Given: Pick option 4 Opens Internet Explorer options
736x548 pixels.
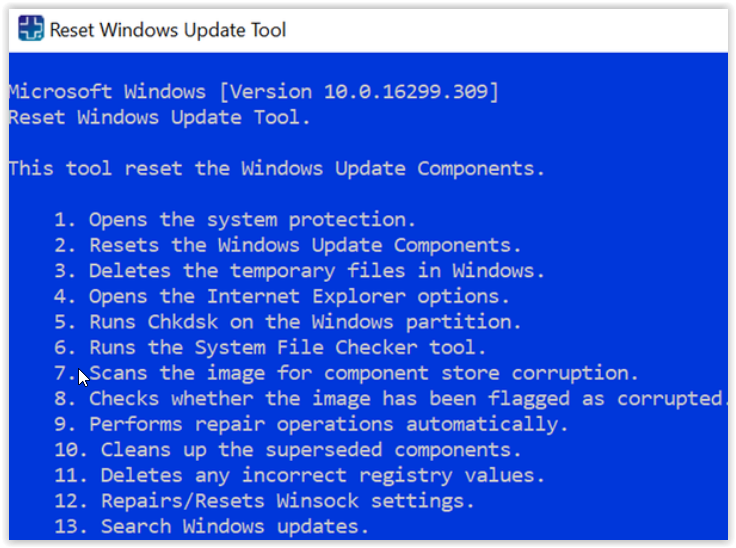Looking at the screenshot, I should (x=282, y=296).
